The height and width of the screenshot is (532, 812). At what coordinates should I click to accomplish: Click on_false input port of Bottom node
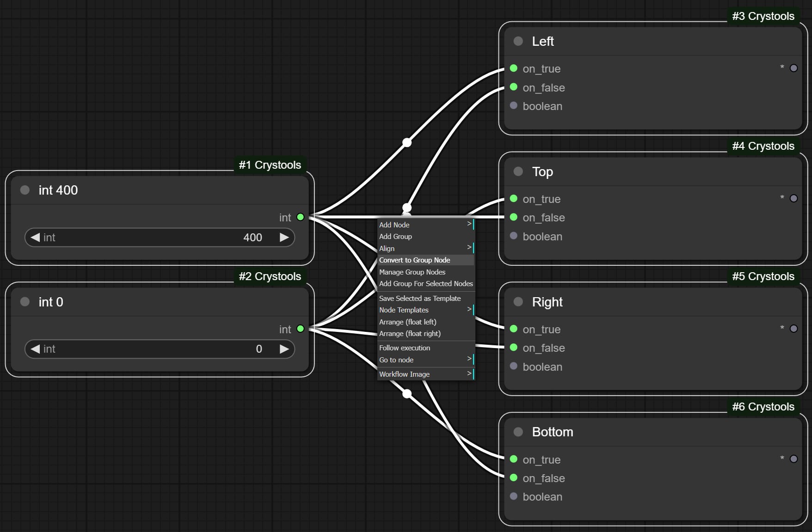[x=513, y=477]
